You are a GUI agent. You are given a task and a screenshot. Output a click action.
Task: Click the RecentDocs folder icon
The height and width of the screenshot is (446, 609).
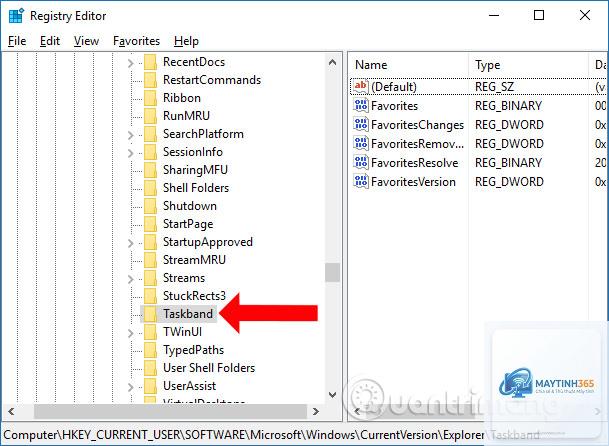[x=150, y=62]
